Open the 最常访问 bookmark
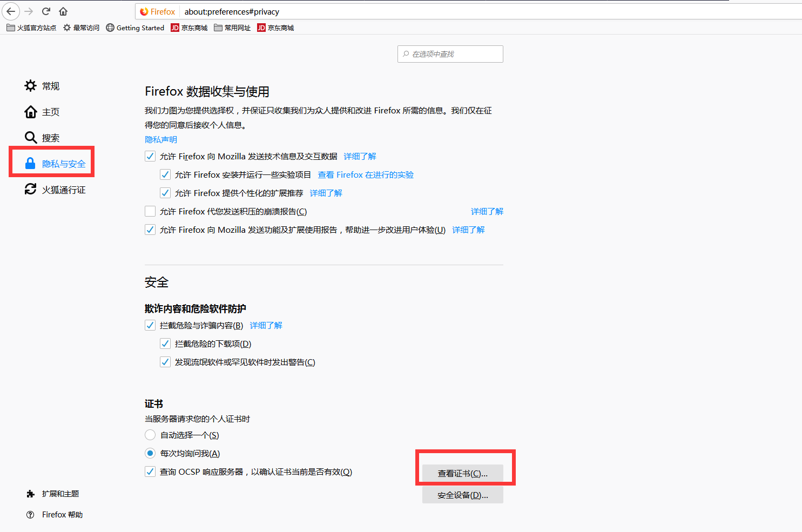This screenshot has height=532, width=802. point(81,28)
